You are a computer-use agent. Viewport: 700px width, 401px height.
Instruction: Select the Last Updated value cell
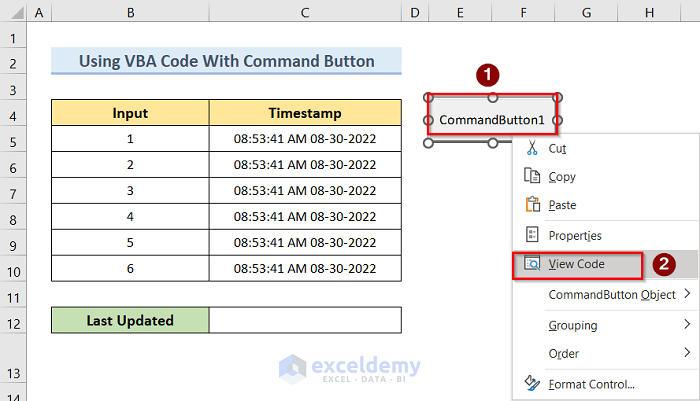click(x=305, y=320)
